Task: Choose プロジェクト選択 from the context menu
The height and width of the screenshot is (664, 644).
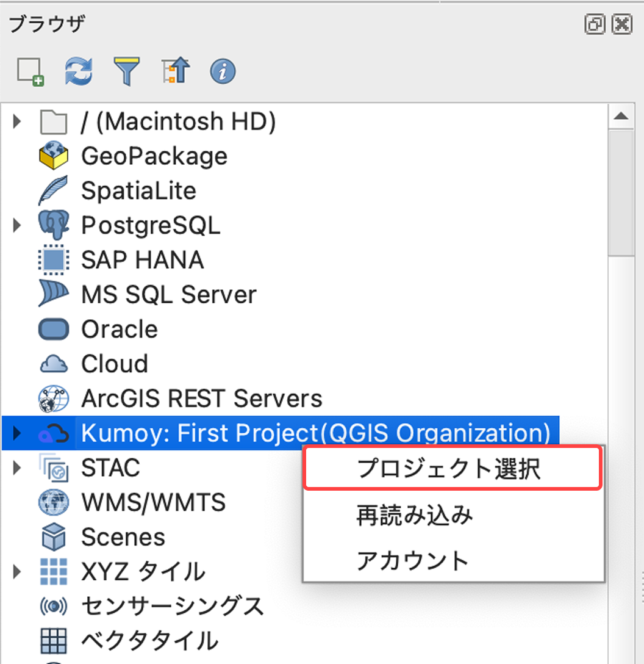Action: click(x=451, y=467)
